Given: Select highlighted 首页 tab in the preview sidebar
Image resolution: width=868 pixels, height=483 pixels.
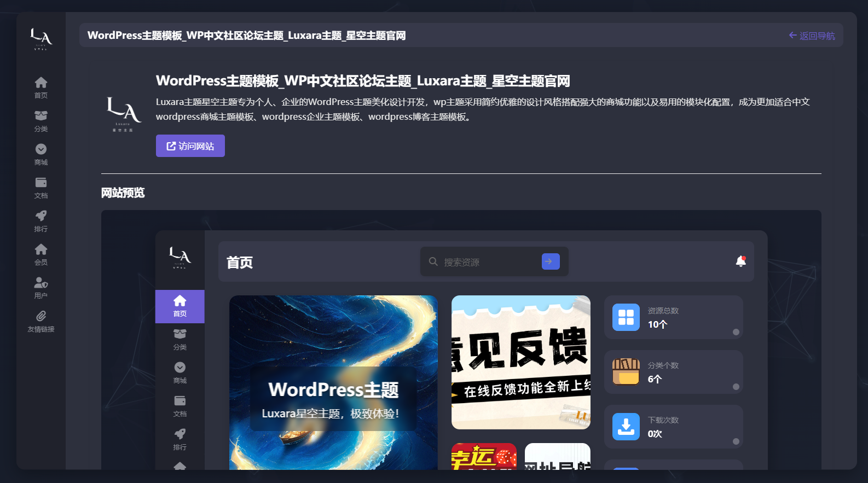Looking at the screenshot, I should coord(180,306).
